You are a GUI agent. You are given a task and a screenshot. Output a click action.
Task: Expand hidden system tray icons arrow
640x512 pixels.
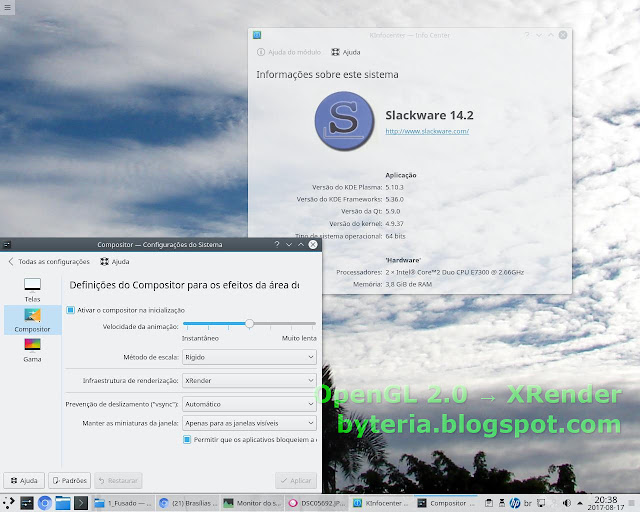pyautogui.click(x=580, y=503)
